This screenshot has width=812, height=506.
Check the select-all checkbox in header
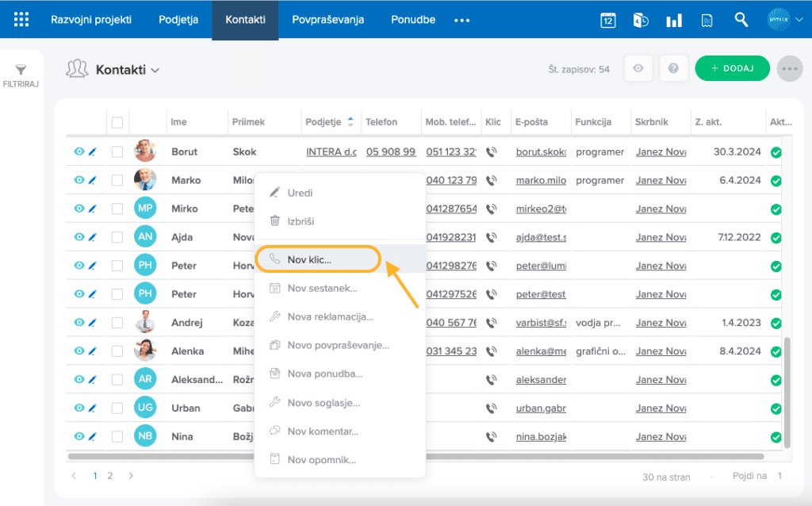click(x=117, y=122)
